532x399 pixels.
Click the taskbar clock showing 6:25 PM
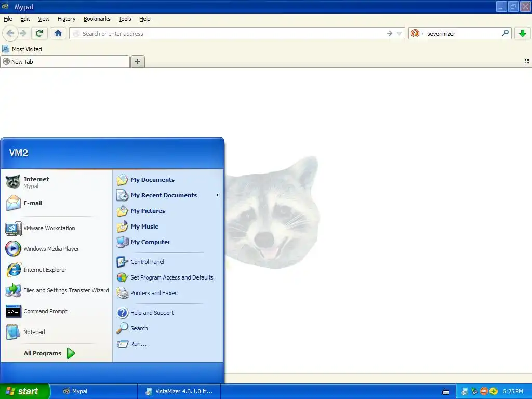click(513, 391)
